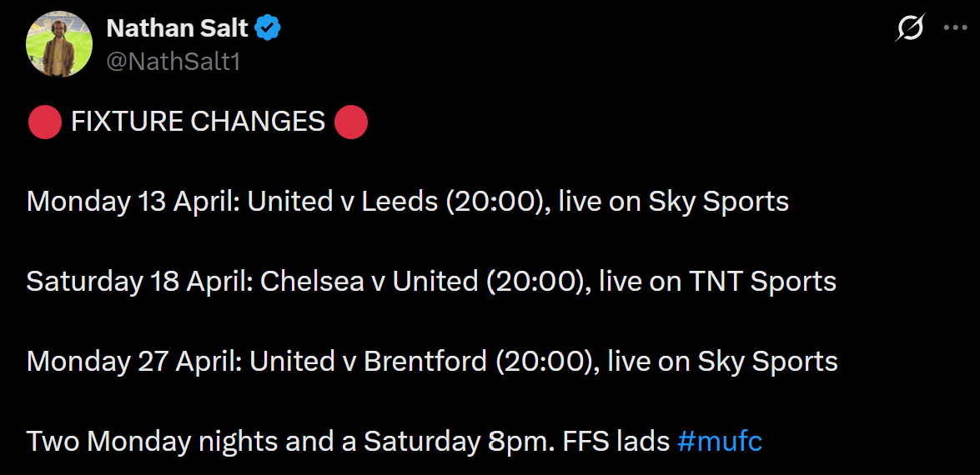Click the United v Brentford fixture text

click(368, 362)
